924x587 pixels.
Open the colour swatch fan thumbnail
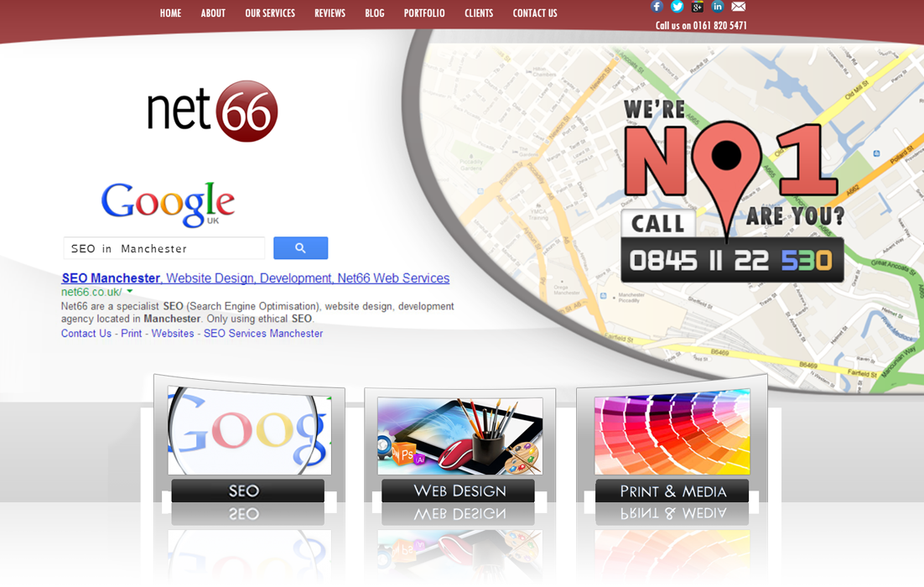[x=672, y=431]
